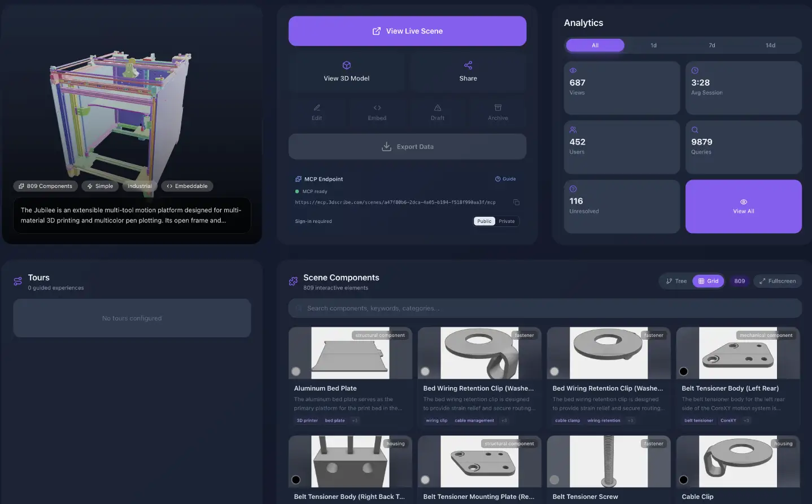
Task: Click the cable clamp tag
Action: (567, 420)
